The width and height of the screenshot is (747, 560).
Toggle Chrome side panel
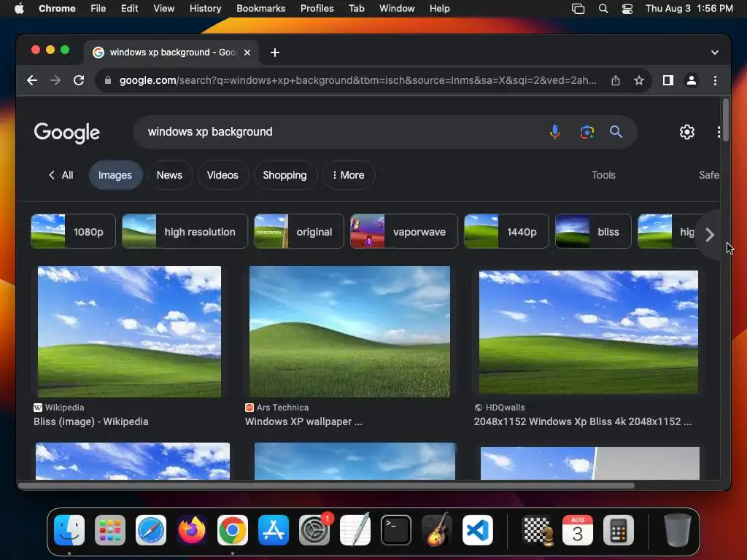(x=668, y=80)
